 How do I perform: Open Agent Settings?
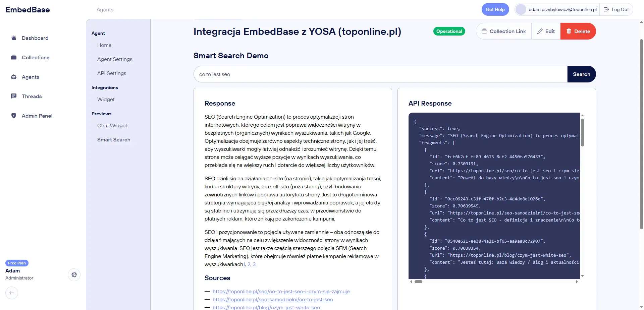click(115, 59)
